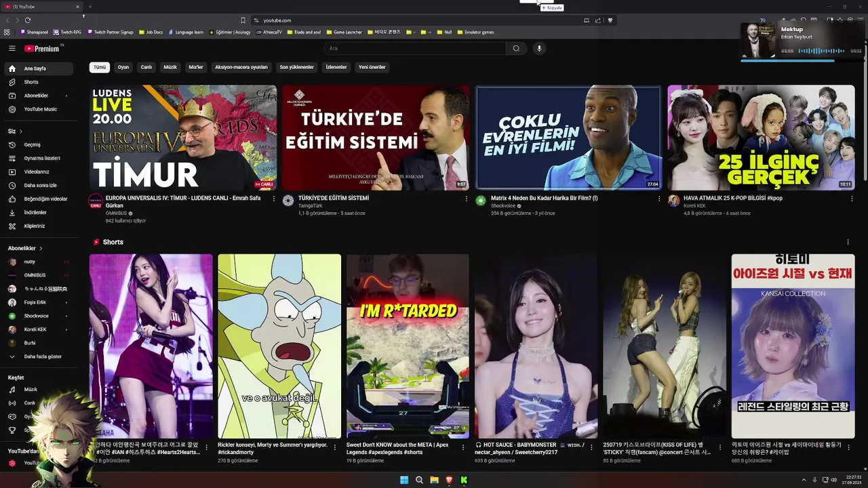Screen dimensions: 868x488
Task: Open 25 İlginç Gerçek video thumbnail
Action: (x=761, y=138)
